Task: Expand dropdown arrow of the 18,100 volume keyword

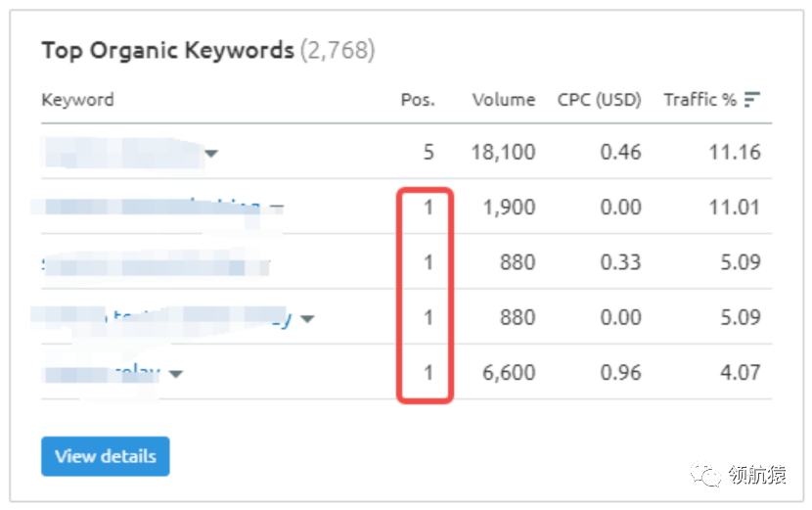Action: click(x=211, y=154)
